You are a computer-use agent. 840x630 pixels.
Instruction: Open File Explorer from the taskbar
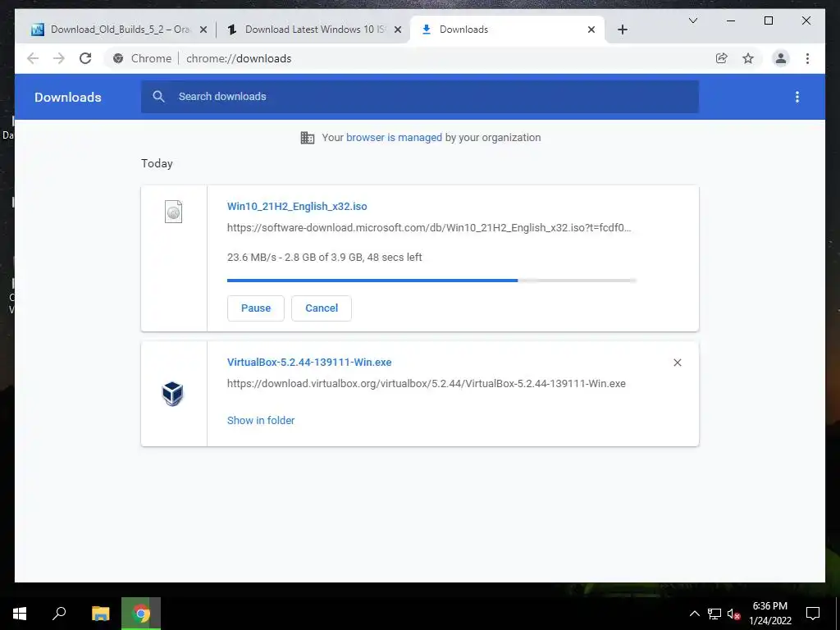100,614
